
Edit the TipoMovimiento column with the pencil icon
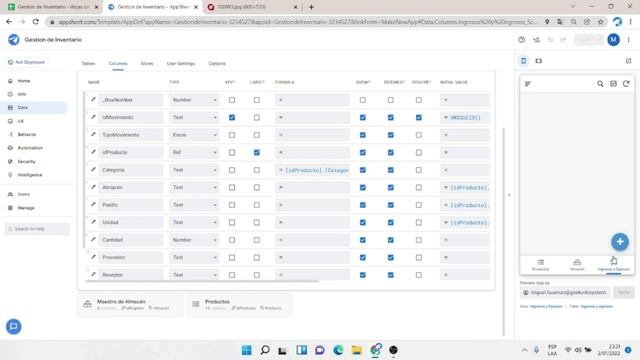[x=93, y=134]
